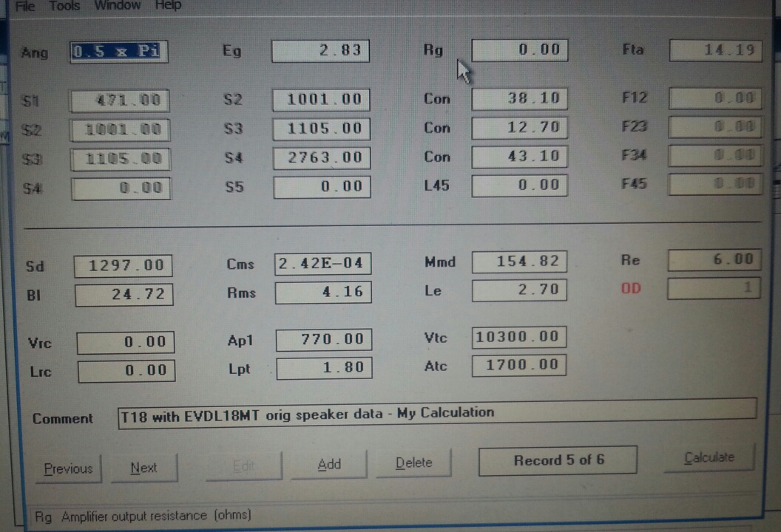Click the S3 field beside Con 12.70
Viewport: 781px width, 532px height.
pyautogui.click(x=322, y=129)
